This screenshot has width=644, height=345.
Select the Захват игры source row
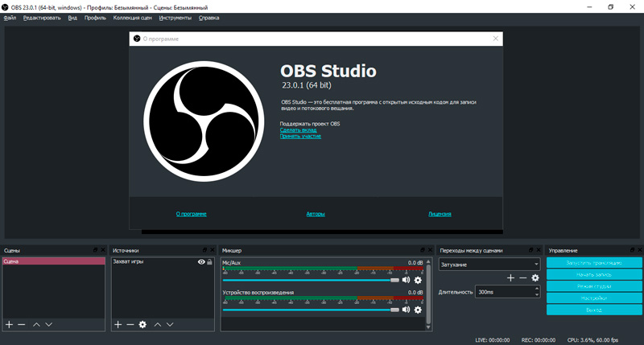163,261
